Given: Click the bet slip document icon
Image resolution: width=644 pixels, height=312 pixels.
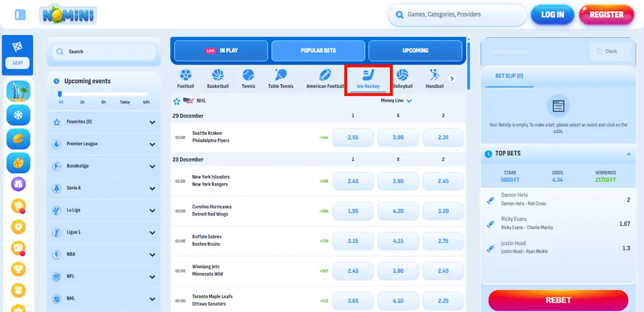Looking at the screenshot, I should pyautogui.click(x=558, y=106).
